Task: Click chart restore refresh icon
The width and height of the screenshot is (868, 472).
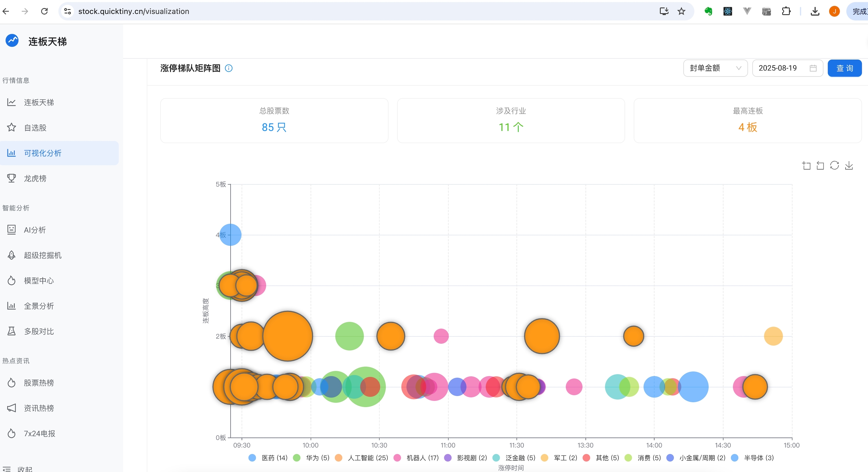Action: pos(834,165)
